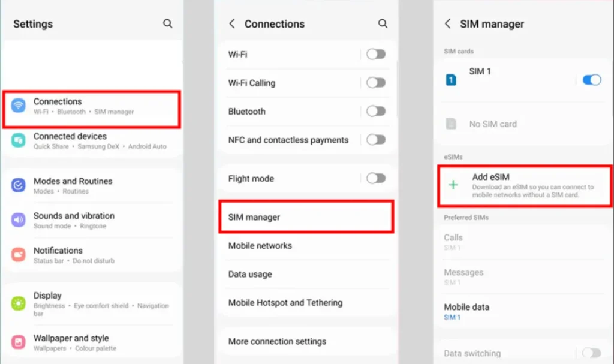This screenshot has height=364, width=614.
Task: Open Mobile networks
Action: [x=306, y=246]
